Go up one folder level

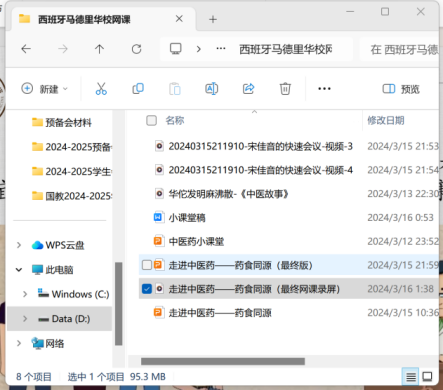99,49
